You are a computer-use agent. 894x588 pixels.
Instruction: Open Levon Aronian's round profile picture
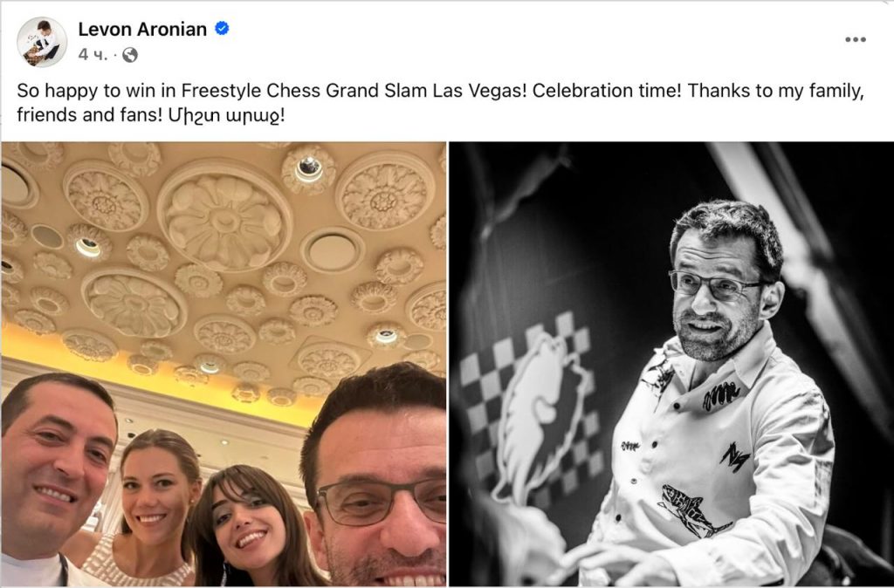(42, 42)
